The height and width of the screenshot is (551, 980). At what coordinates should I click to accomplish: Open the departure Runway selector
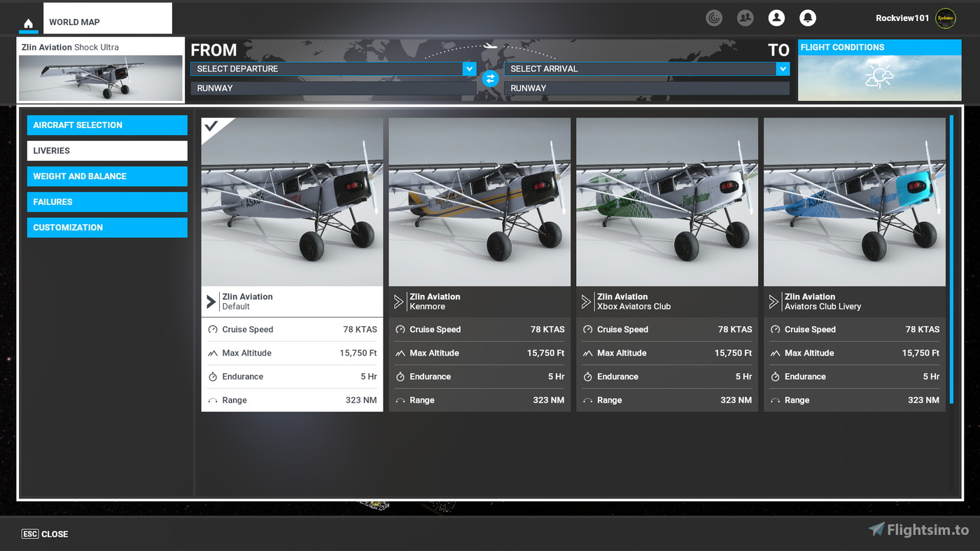[x=332, y=88]
